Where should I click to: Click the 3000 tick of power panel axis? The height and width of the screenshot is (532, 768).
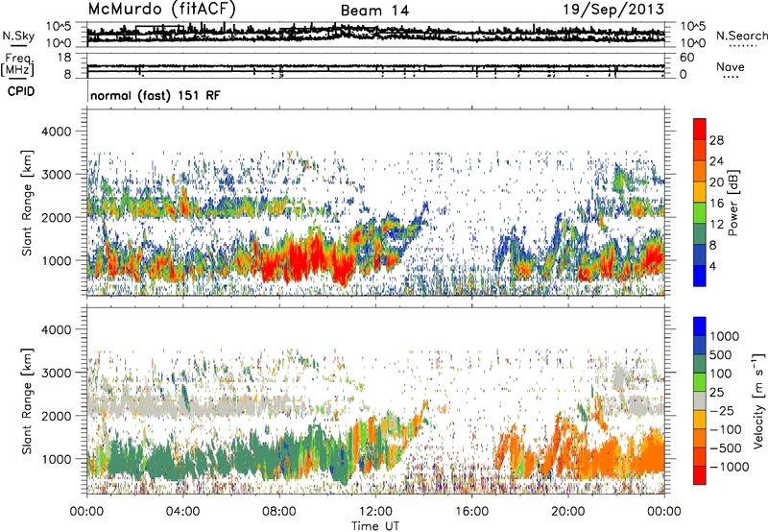[57, 175]
